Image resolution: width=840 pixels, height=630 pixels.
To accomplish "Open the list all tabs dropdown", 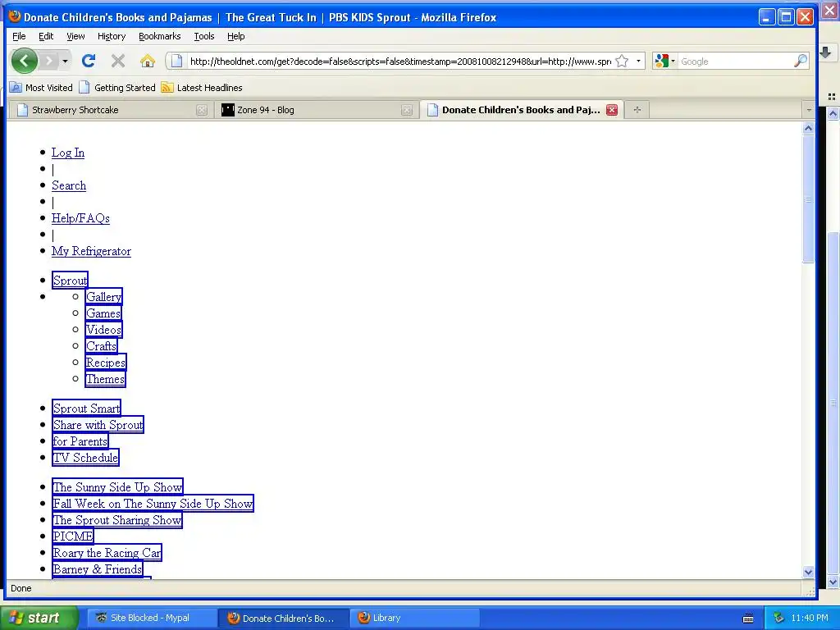I will point(809,110).
